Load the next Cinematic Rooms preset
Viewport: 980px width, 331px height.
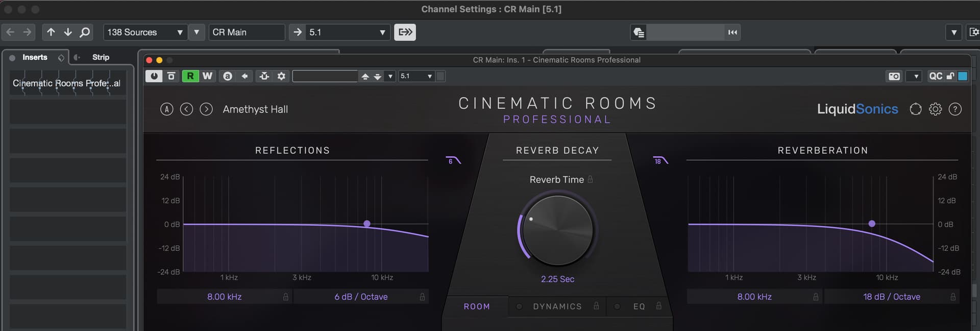206,109
